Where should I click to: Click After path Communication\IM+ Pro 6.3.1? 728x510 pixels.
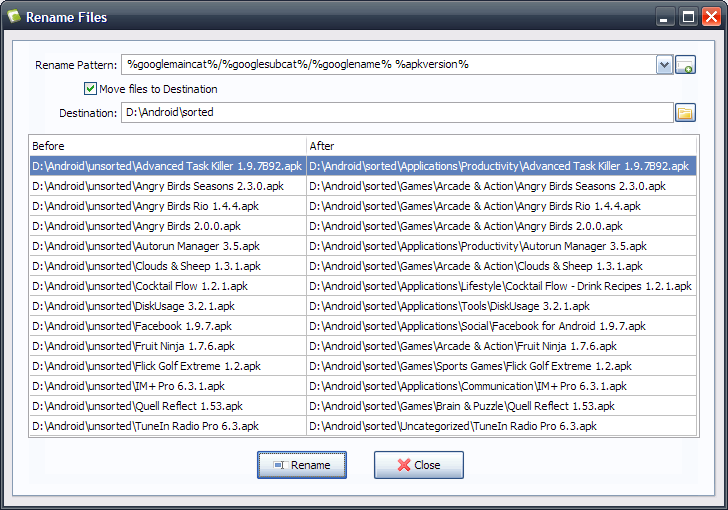tap(502, 386)
